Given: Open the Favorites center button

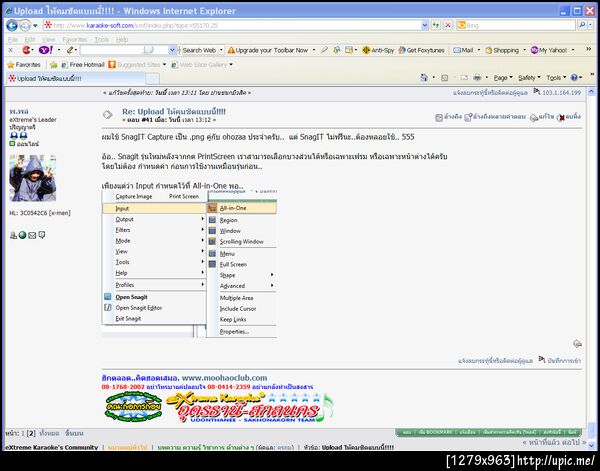Looking at the screenshot, I should [x=24, y=65].
